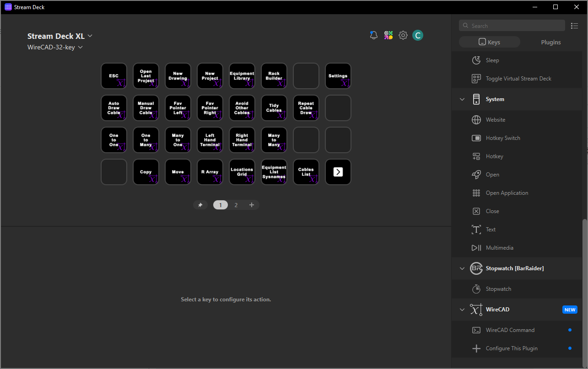The height and width of the screenshot is (369, 588).
Task: Click the next page arrow key
Action: coord(338,172)
